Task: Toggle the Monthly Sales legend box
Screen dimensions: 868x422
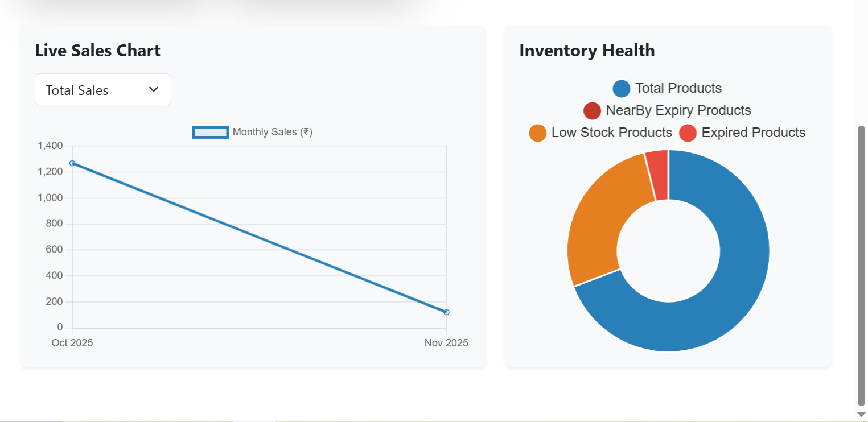Action: pos(211,132)
